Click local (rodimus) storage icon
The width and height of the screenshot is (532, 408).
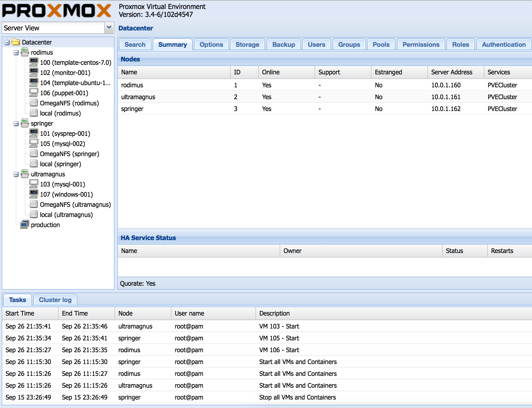[x=34, y=113]
